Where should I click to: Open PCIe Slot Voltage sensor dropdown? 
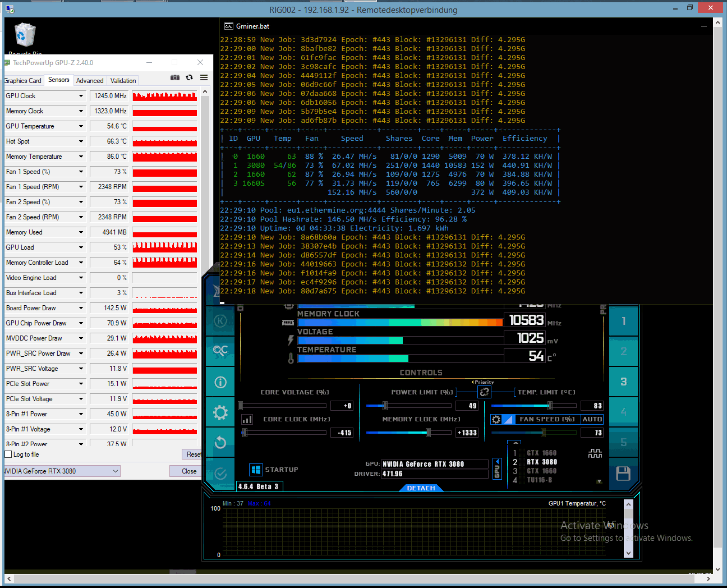[81, 399]
